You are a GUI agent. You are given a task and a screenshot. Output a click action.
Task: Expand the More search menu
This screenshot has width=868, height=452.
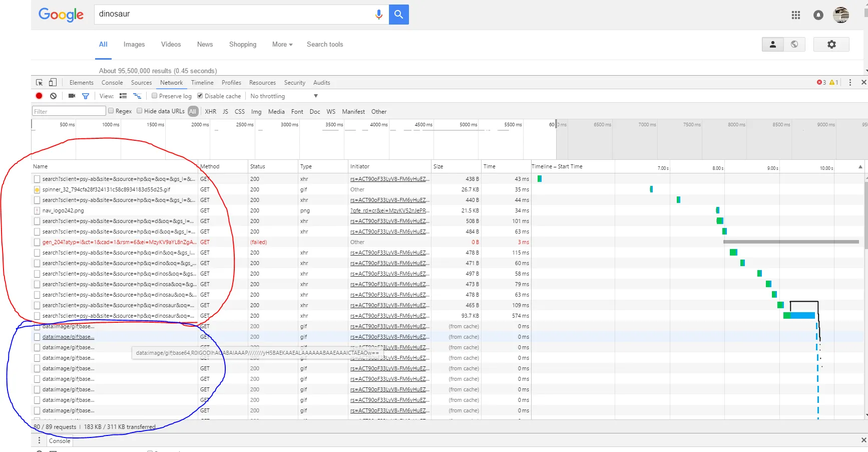(x=282, y=45)
